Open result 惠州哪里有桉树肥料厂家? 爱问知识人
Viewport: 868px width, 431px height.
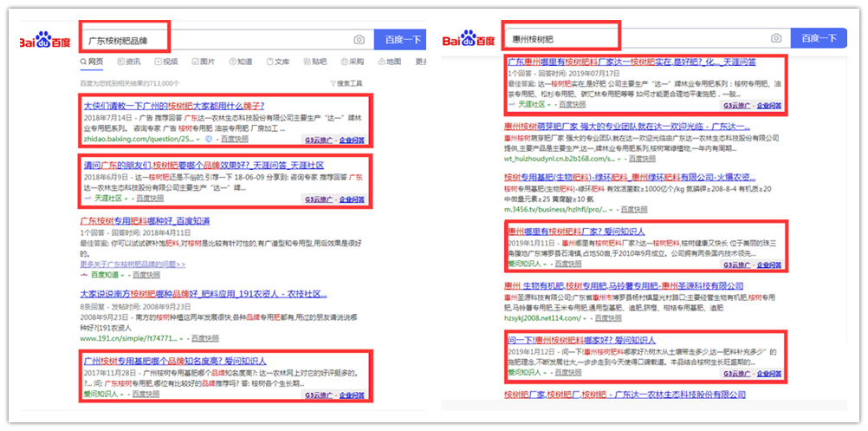tap(576, 231)
